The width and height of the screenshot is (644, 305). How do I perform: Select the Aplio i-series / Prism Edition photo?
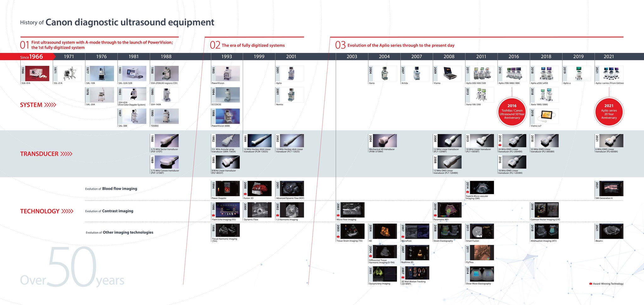coord(611,74)
